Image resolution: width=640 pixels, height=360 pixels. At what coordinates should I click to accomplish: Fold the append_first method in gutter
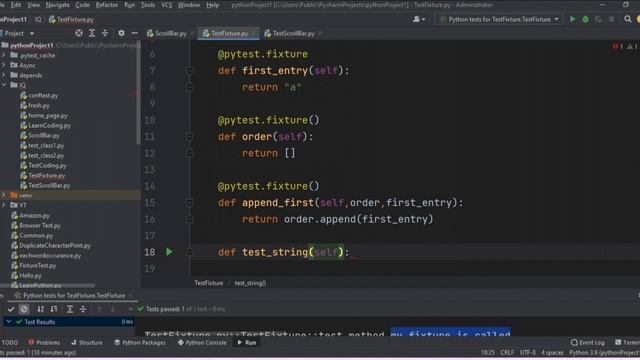189,202
